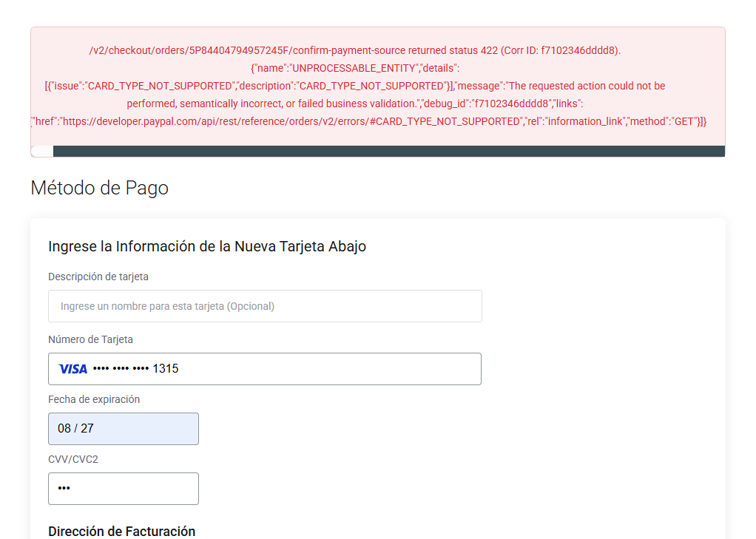Select the Fecha de expiración field

pyautogui.click(x=123, y=429)
